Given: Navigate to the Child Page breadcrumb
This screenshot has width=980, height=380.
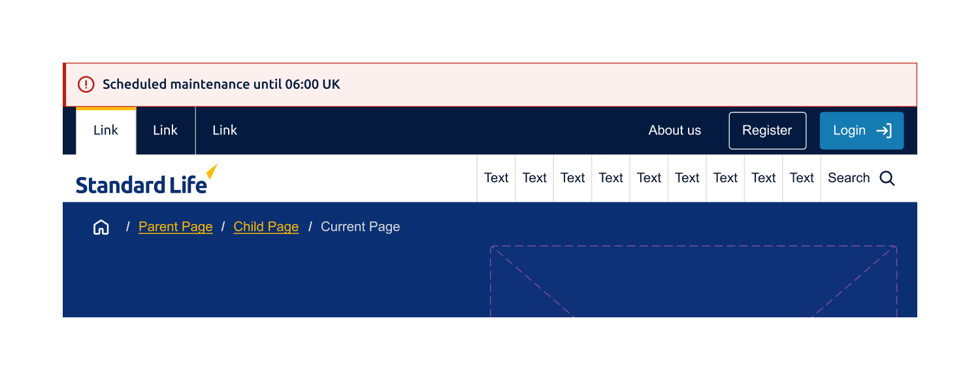Looking at the screenshot, I should coord(266,227).
